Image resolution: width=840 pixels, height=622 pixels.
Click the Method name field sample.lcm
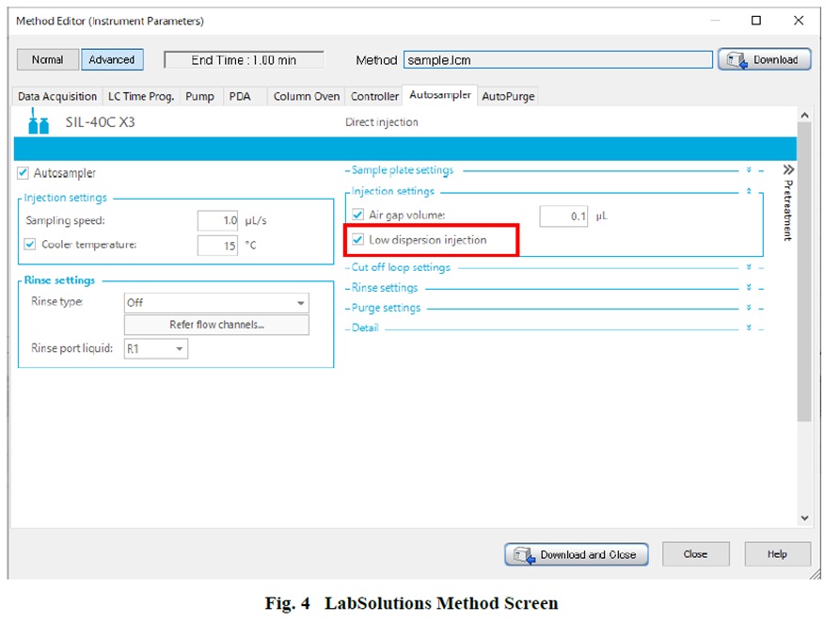pos(558,60)
